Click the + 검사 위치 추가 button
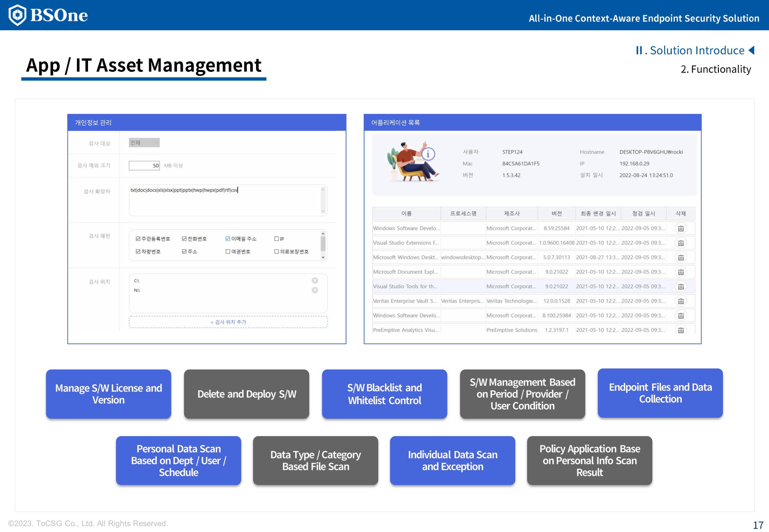The image size is (769, 532). point(228,322)
